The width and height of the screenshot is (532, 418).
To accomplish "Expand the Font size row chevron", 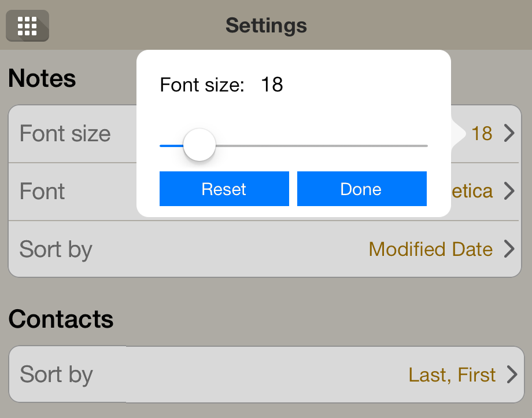I will [x=509, y=133].
